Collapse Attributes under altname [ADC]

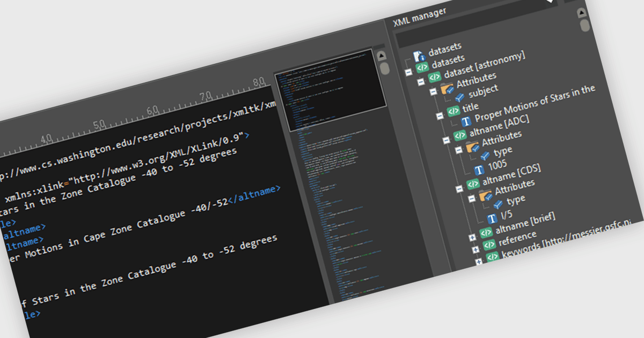(459, 150)
